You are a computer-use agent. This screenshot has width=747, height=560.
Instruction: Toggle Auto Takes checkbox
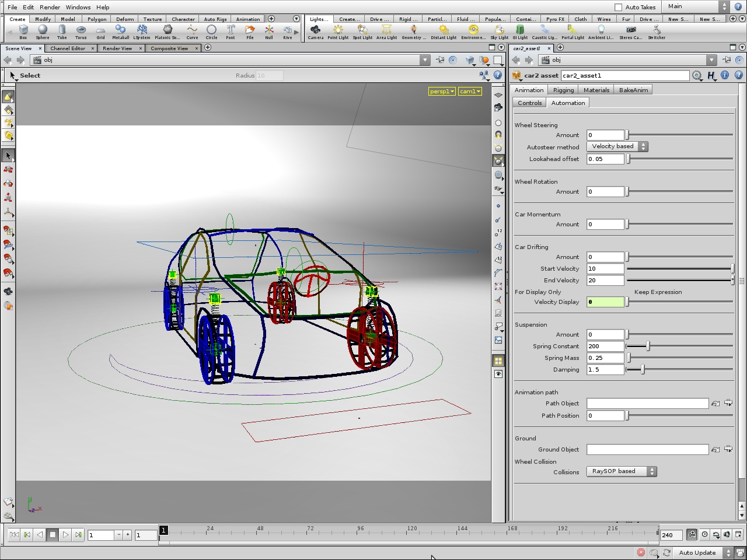pos(618,7)
